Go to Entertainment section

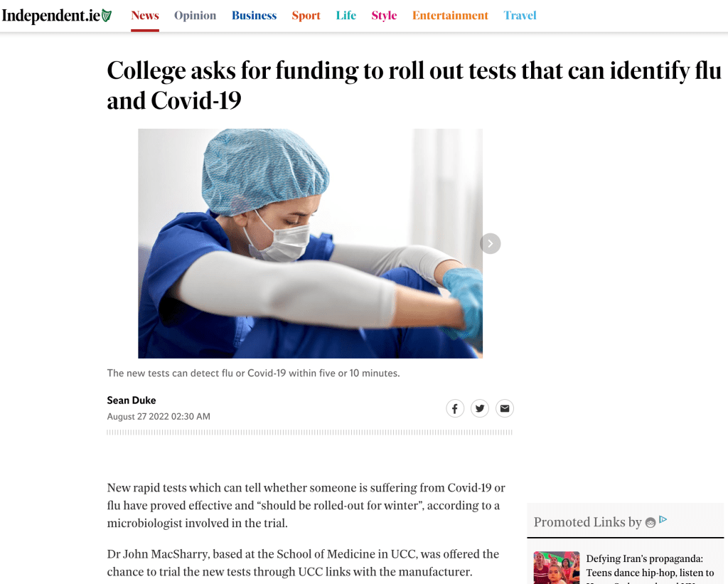(450, 16)
